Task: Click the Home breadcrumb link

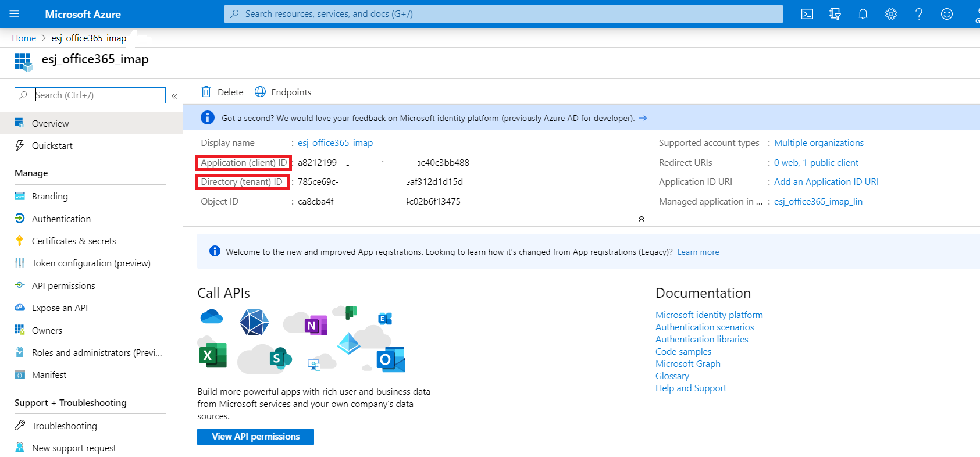Action: pyautogui.click(x=24, y=38)
